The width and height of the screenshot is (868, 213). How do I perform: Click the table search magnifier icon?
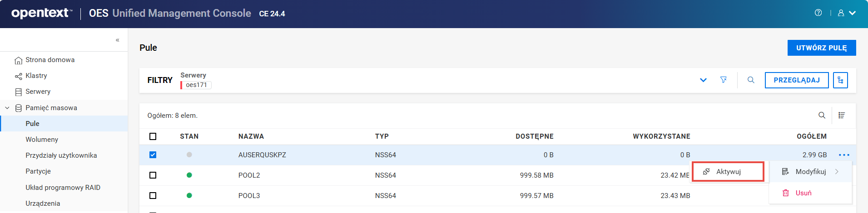822,116
